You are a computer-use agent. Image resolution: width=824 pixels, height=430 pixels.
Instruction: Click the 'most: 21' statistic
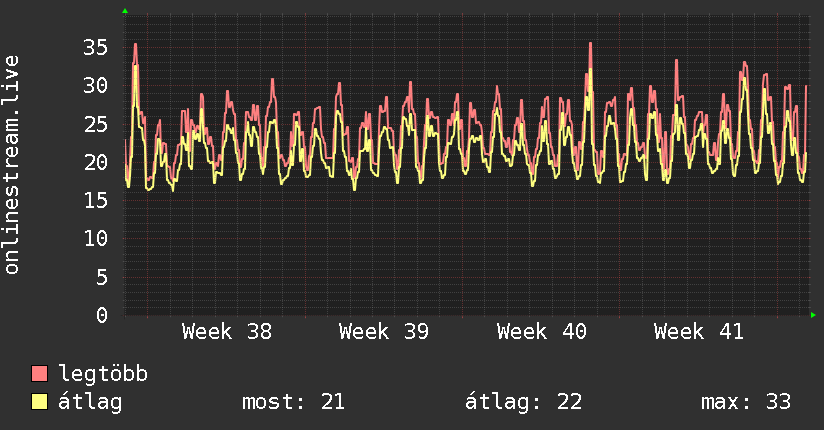293,402
